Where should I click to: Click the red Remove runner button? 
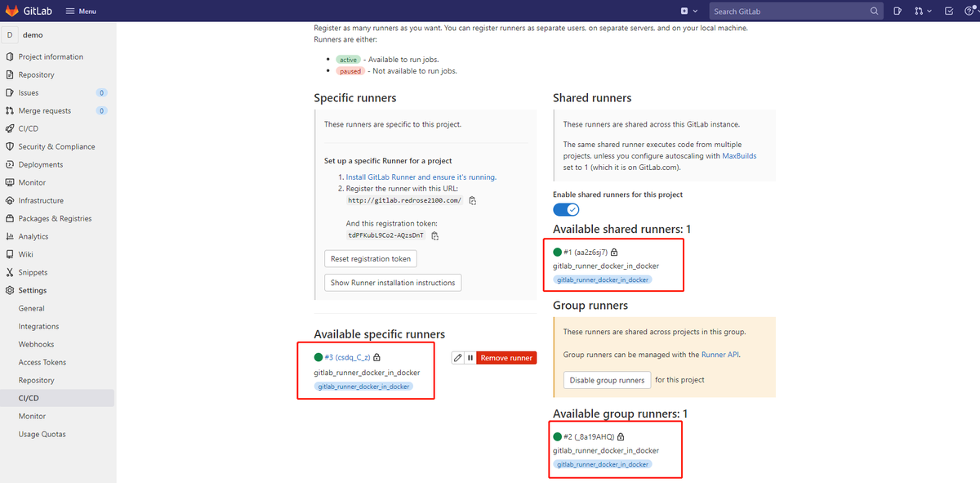507,358
